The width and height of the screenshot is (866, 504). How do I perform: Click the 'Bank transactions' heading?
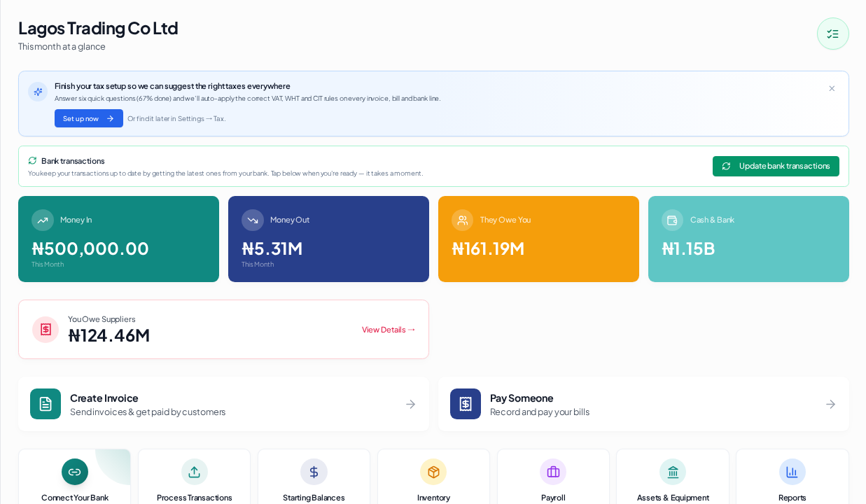coord(73,161)
